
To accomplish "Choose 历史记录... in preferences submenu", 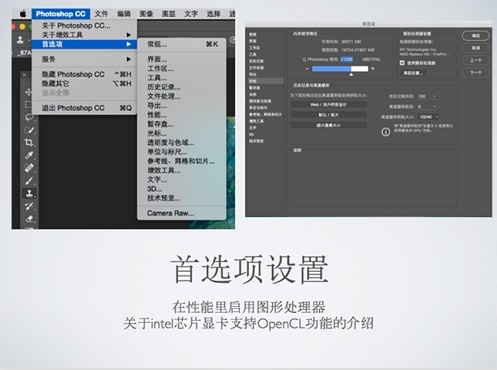I will coord(182,87).
